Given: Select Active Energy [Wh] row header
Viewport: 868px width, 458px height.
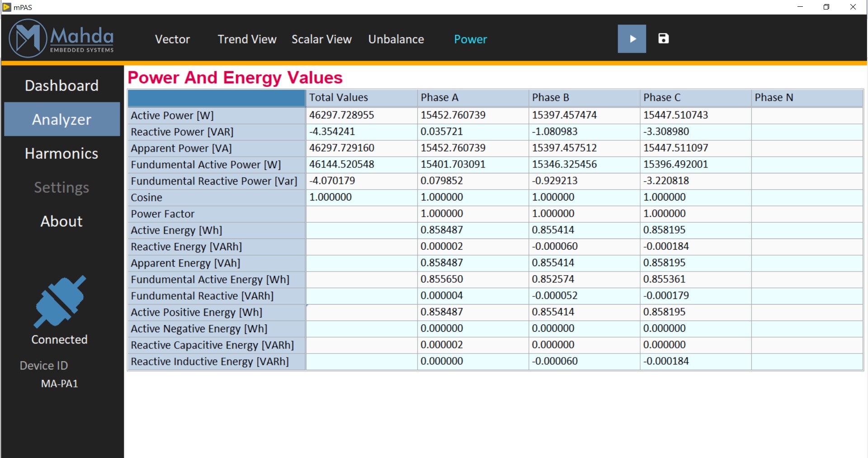Looking at the screenshot, I should 217,230.
